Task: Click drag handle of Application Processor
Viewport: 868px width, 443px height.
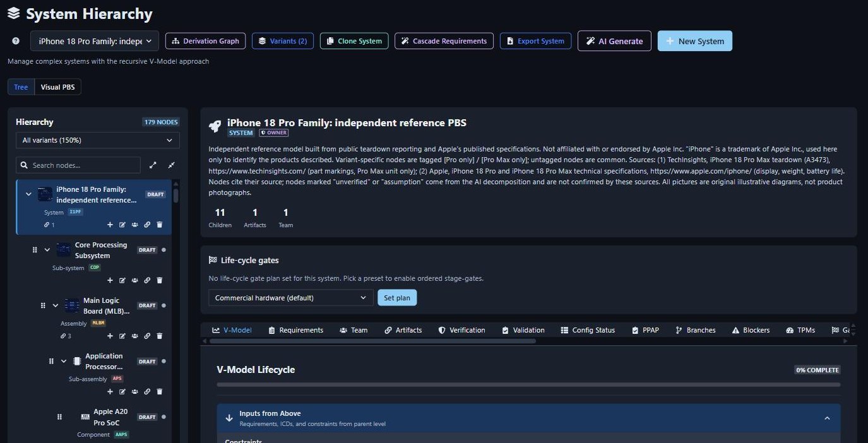Action: click(x=51, y=361)
